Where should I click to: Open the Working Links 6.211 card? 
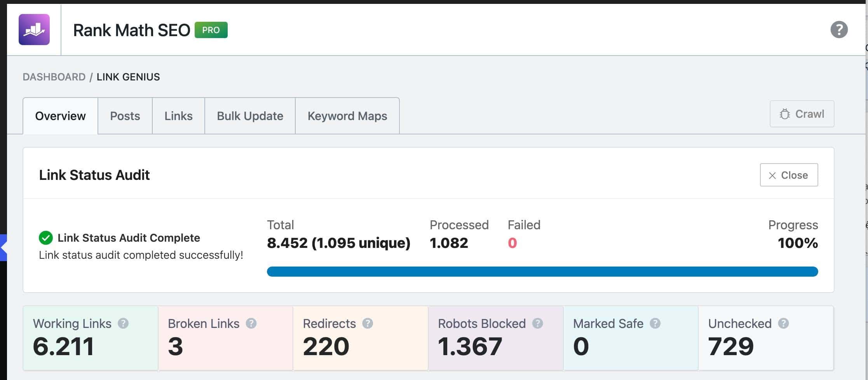(91, 338)
